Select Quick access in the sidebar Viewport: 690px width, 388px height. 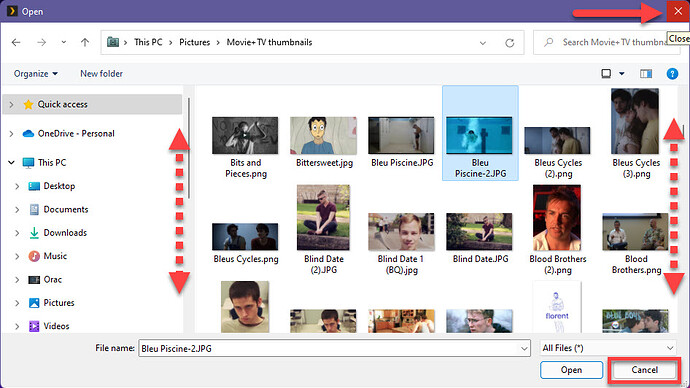[92, 104]
